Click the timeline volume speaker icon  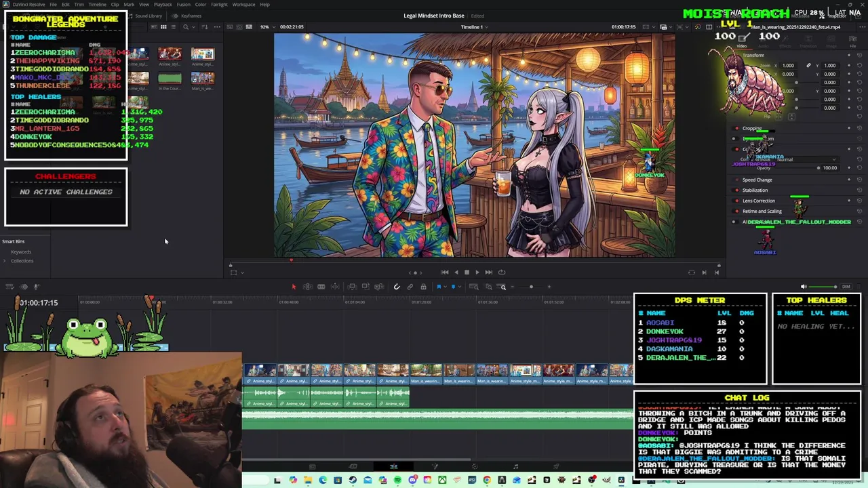pos(804,287)
